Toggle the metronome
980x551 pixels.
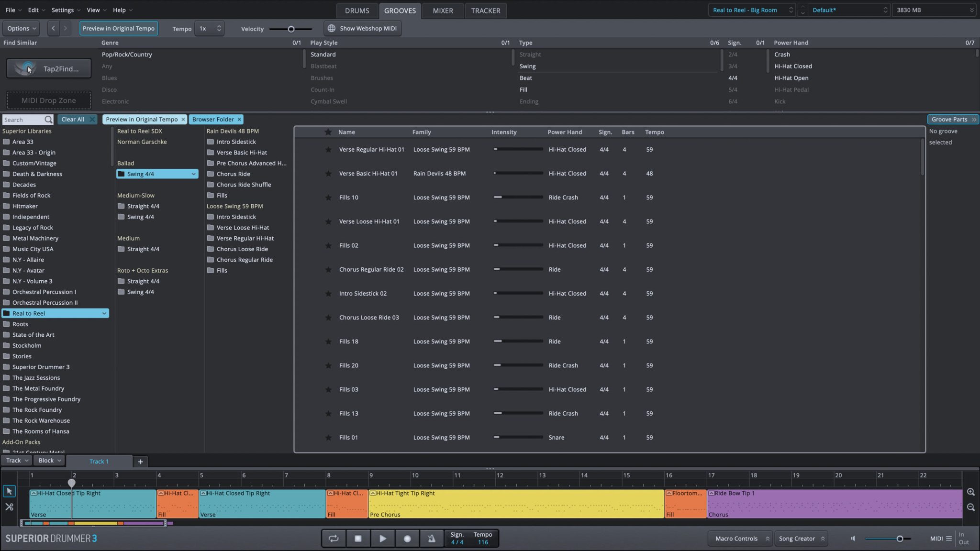(x=432, y=539)
